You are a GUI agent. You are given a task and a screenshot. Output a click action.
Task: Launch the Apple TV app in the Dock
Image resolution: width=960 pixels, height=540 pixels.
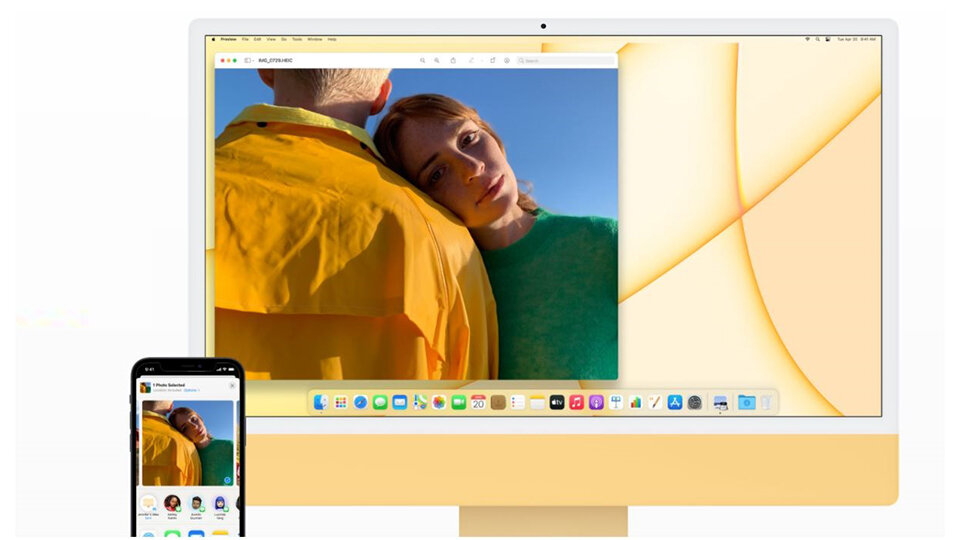pyautogui.click(x=557, y=402)
